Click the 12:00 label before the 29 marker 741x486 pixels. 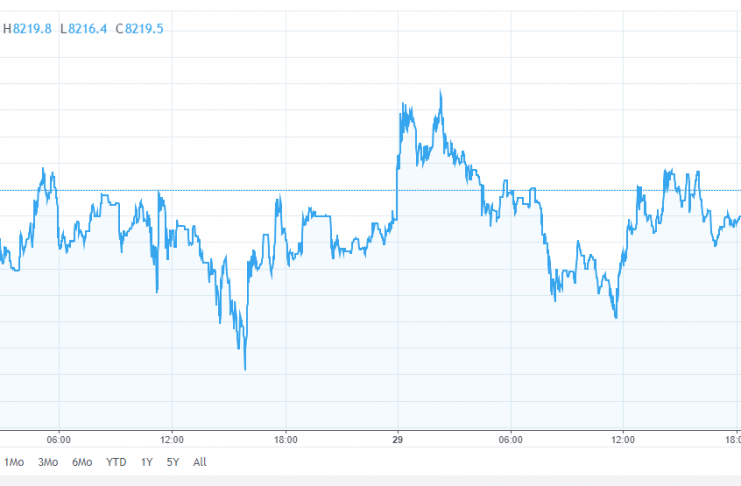pyautogui.click(x=172, y=439)
